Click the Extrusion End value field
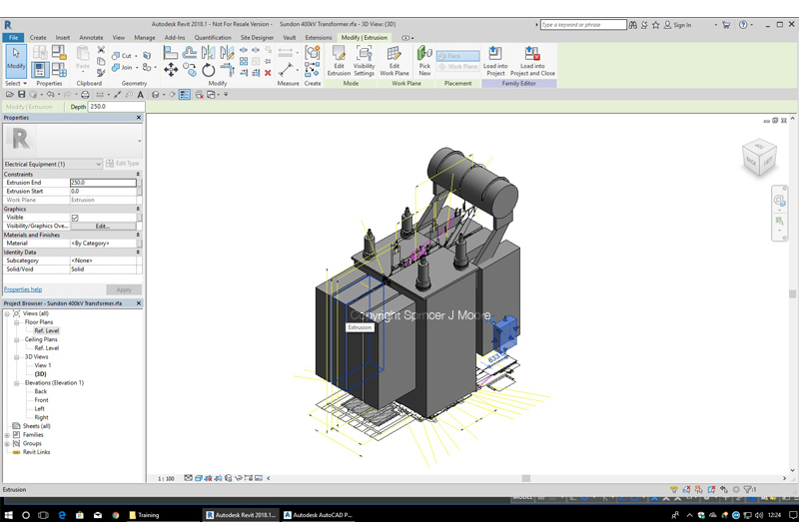799x532 pixels. point(102,183)
